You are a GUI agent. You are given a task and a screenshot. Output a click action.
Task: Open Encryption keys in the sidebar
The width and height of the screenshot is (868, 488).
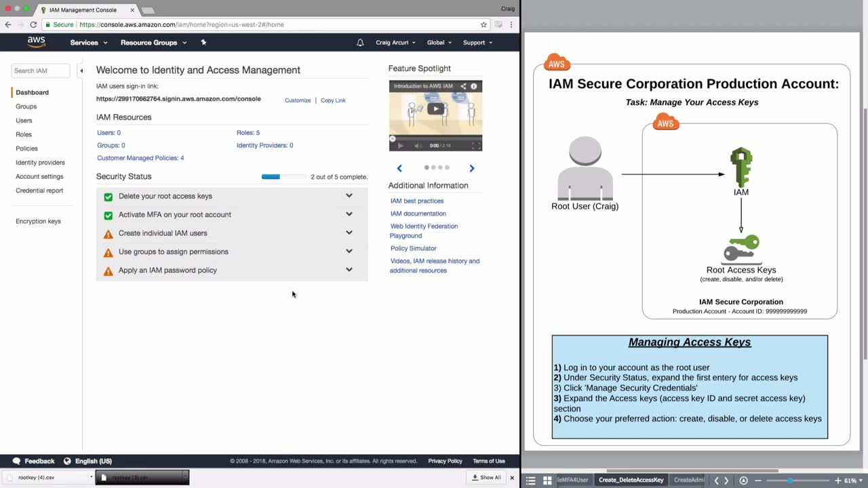coord(38,221)
